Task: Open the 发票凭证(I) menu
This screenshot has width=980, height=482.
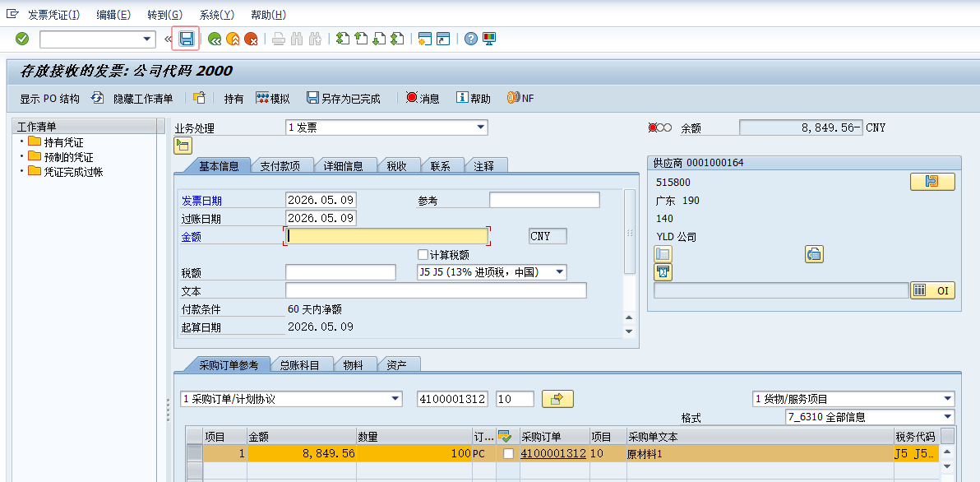Action: [53, 14]
